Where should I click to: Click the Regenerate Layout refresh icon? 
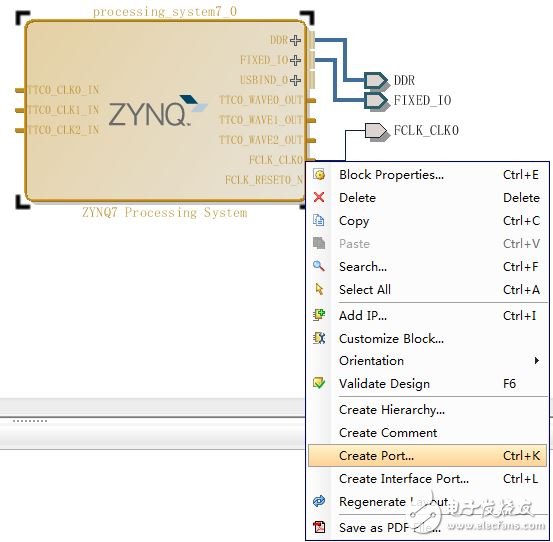319,501
